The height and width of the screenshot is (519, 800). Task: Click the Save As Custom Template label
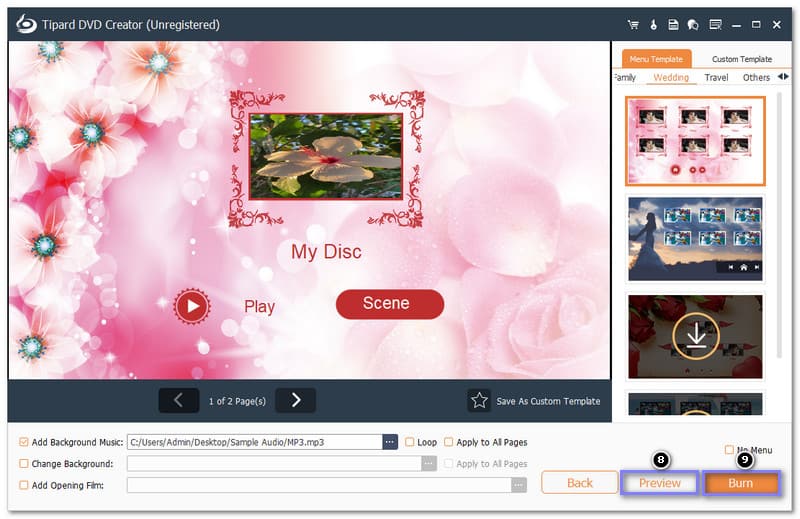548,401
